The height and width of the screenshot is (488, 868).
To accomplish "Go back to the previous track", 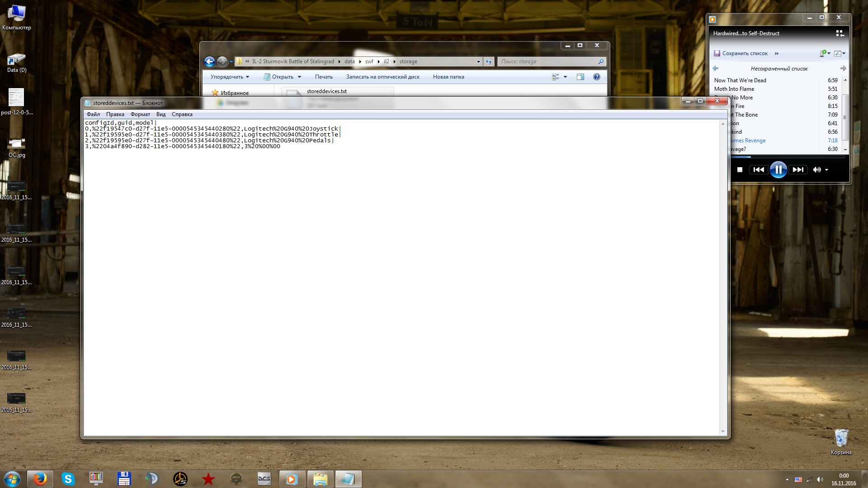I will click(x=759, y=170).
